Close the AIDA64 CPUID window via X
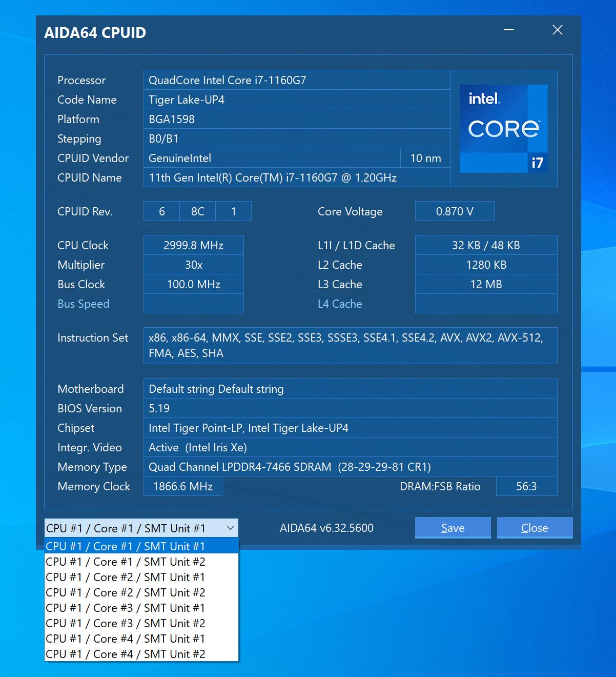616x677 pixels. click(558, 30)
